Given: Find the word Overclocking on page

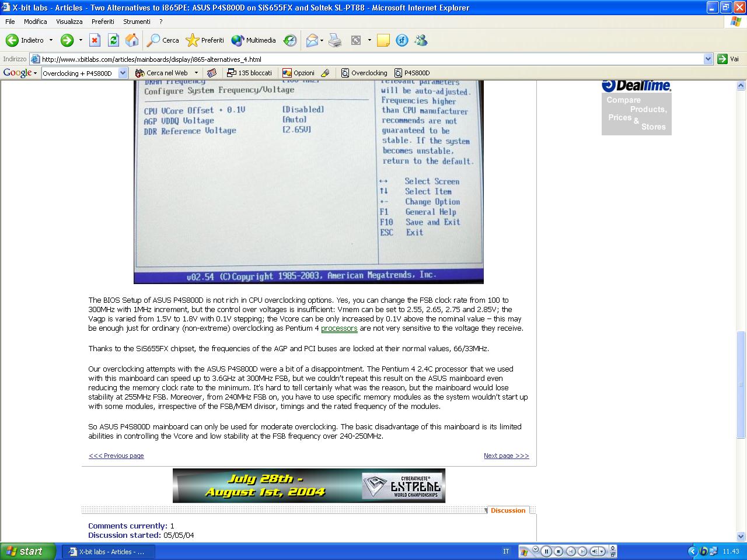Looking at the screenshot, I should coord(364,73).
